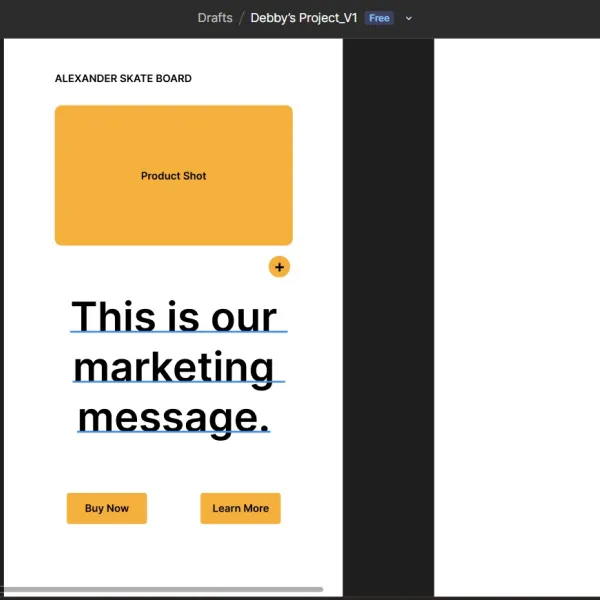Select the Product Shot label text

pyautogui.click(x=174, y=176)
